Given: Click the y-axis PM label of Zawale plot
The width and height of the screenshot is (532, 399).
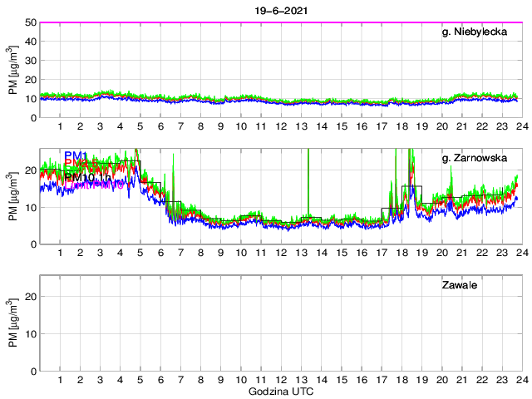Looking at the screenshot, I should (12, 326).
